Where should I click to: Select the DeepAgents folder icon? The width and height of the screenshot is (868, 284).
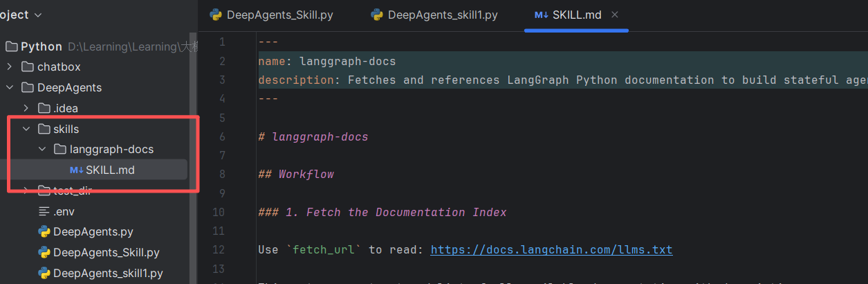27,88
